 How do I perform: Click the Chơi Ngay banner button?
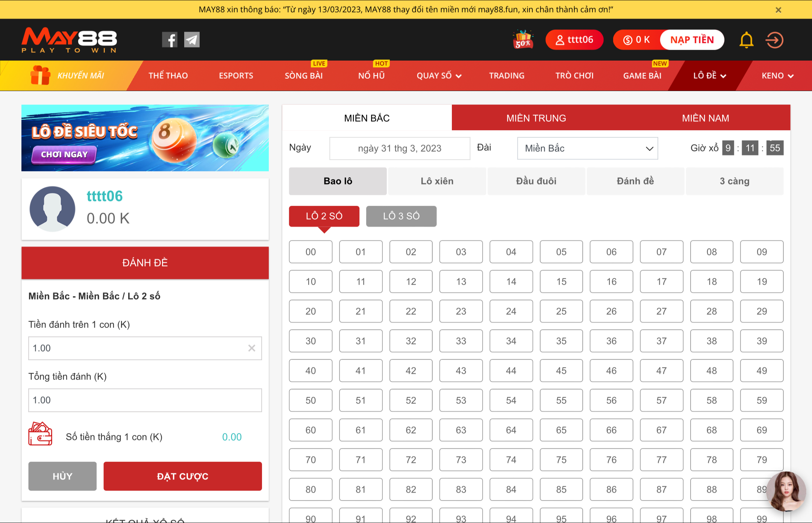tap(64, 155)
